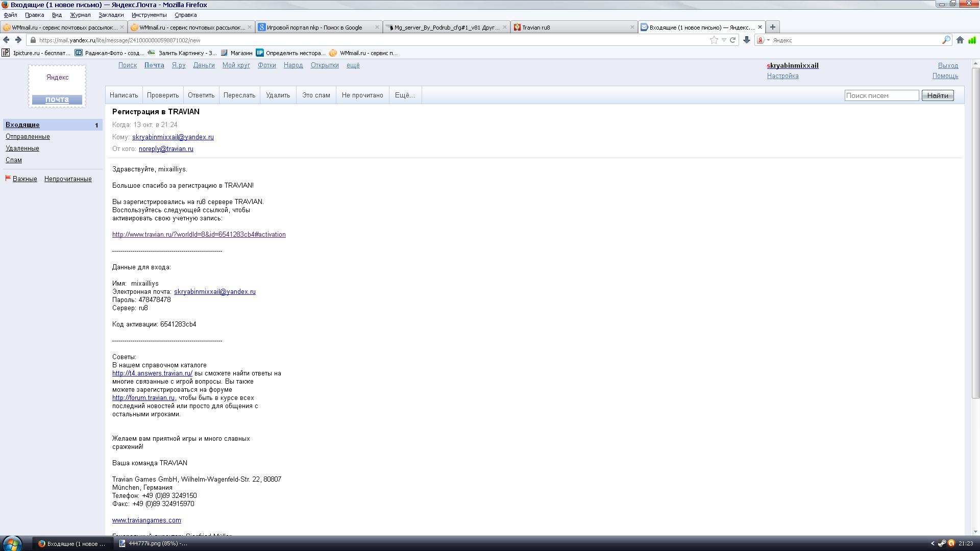Open the forum.travian.ru link
Viewport: 980px width, 551px height.
click(x=143, y=398)
